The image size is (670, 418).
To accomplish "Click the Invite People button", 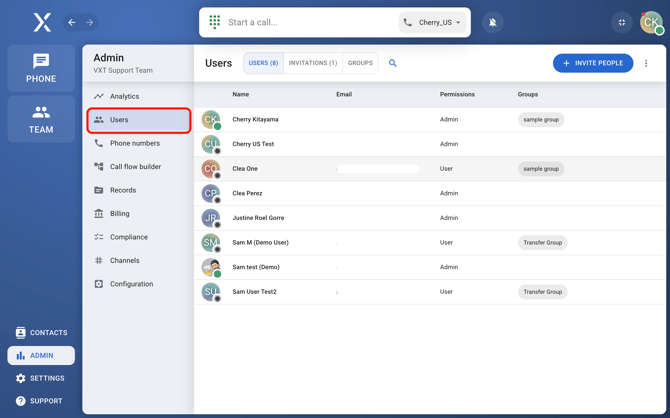I will (592, 63).
